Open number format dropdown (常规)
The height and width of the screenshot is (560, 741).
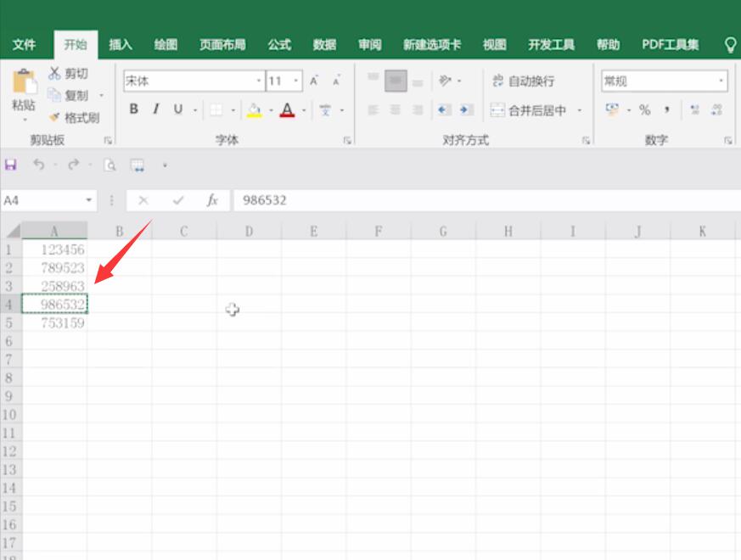pos(721,81)
